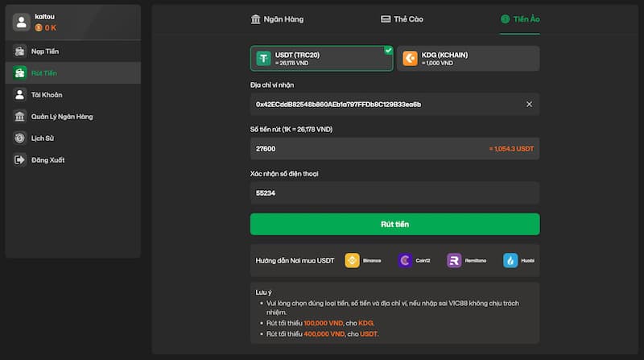
Task: Click the orange coin balance icon
Action: [38, 28]
